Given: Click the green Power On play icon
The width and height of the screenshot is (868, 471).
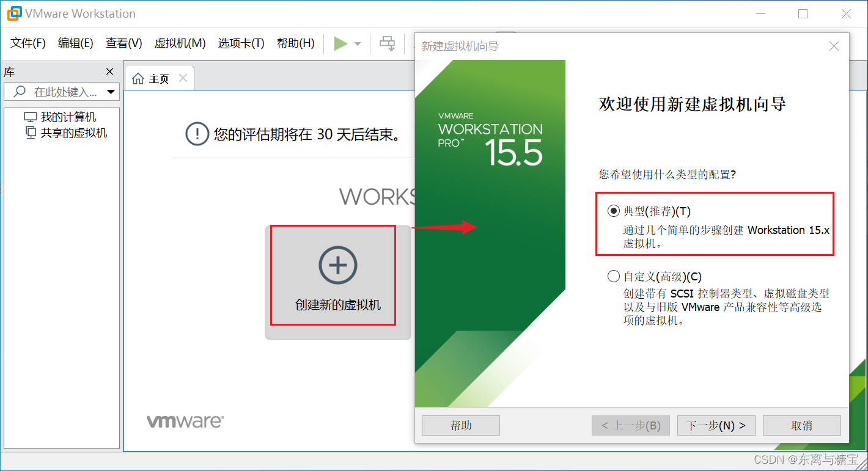Looking at the screenshot, I should [x=340, y=43].
